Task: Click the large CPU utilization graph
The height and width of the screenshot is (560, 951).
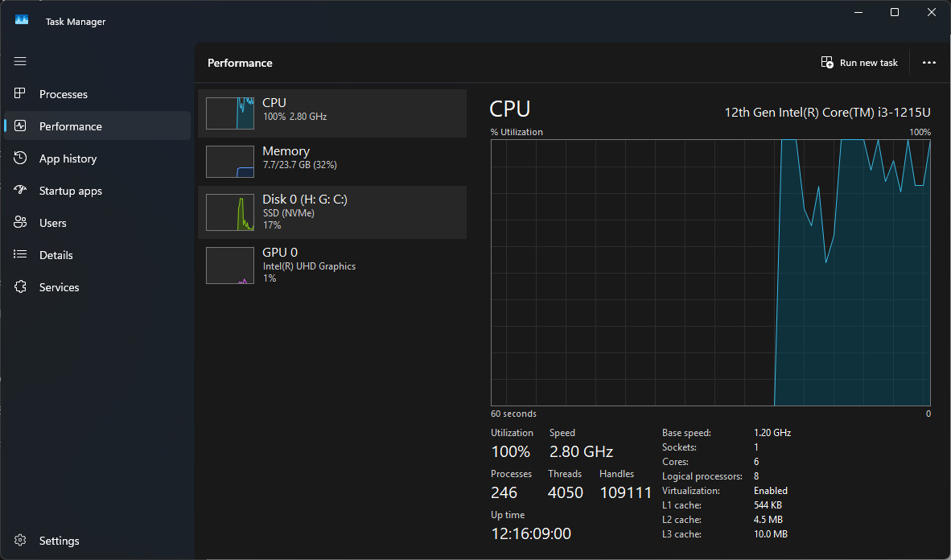Action: click(710, 273)
